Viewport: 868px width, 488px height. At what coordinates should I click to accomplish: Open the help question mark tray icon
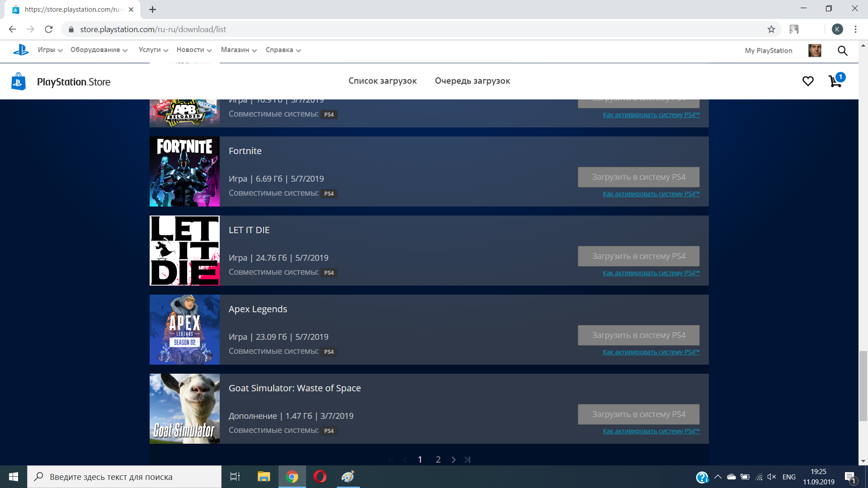(702, 477)
